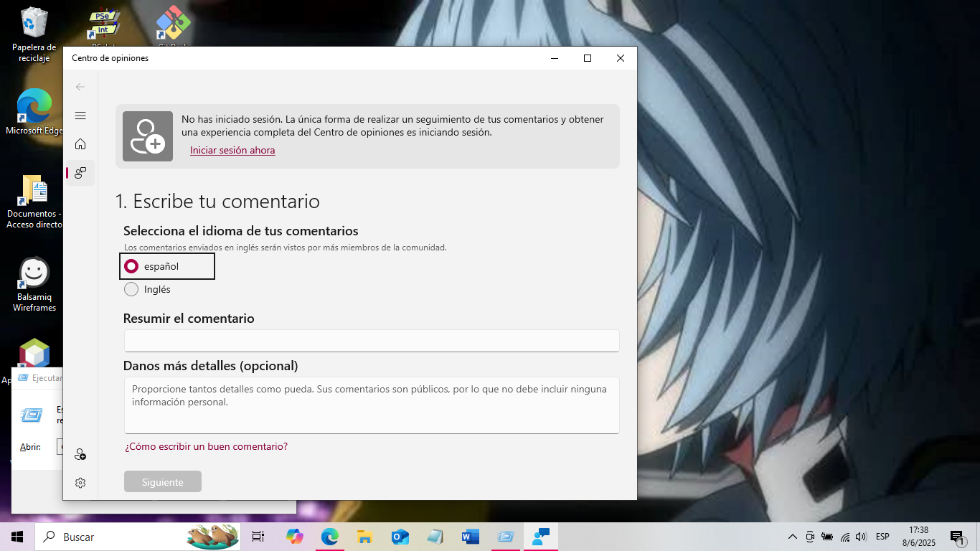Open Feedback Hub settings gear
Screen dimensions: 980x551
(80, 483)
